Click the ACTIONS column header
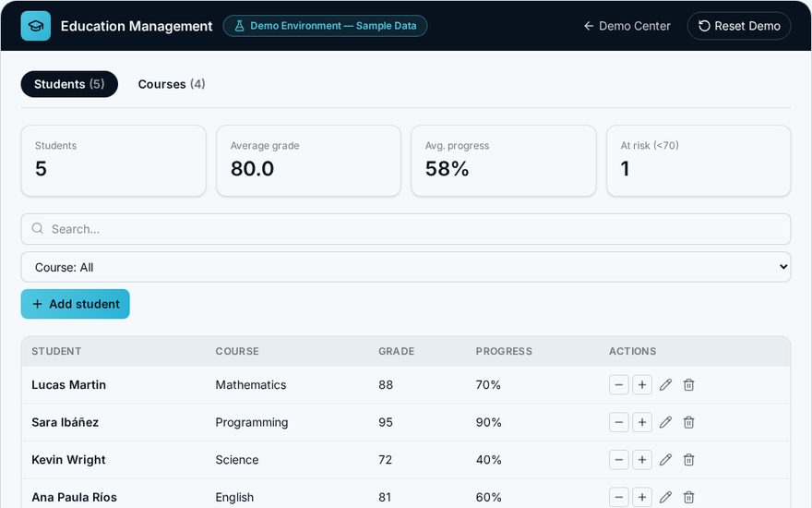The height and width of the screenshot is (508, 812). 632,352
